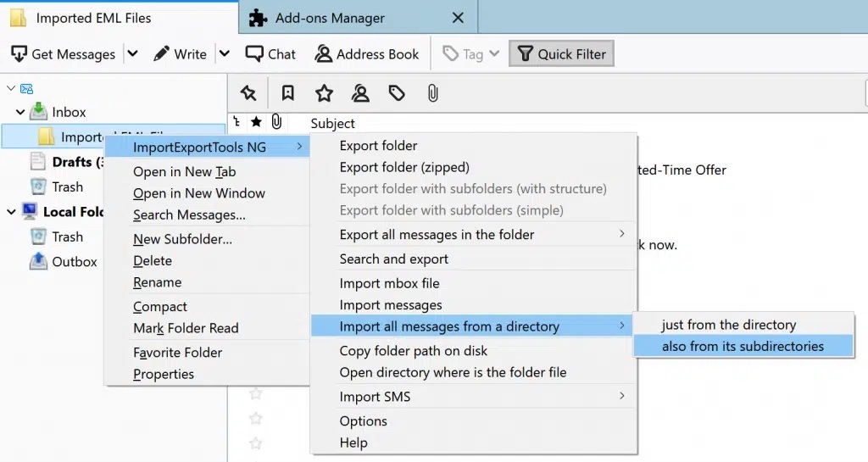The width and height of the screenshot is (868, 462).
Task: Toggle the starred messages filter icon
Action: tap(324, 93)
